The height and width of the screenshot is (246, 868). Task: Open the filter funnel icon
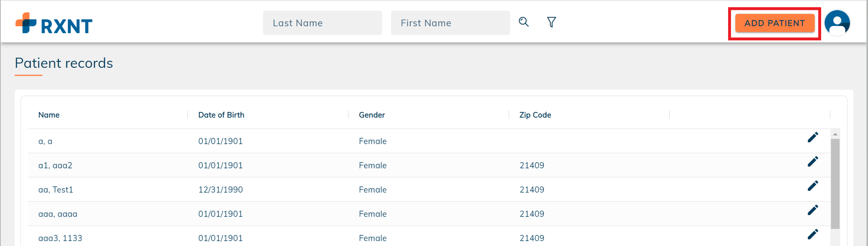point(551,22)
